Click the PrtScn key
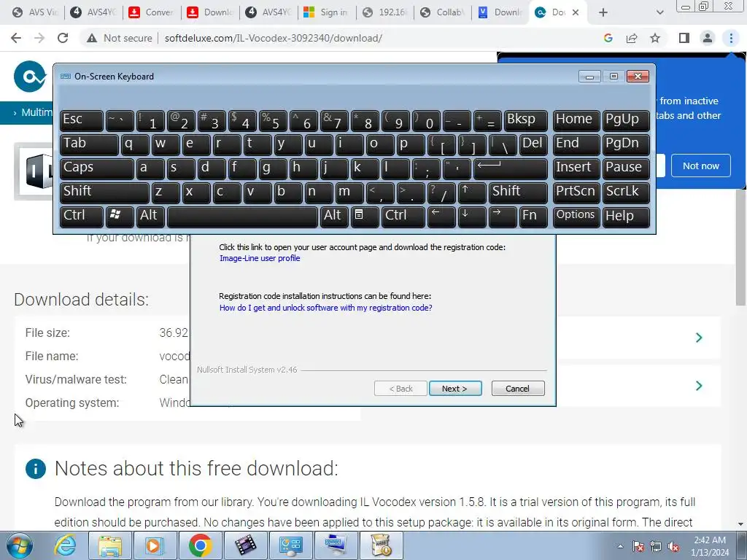Viewport: 747px width, 560px height. tap(576, 192)
